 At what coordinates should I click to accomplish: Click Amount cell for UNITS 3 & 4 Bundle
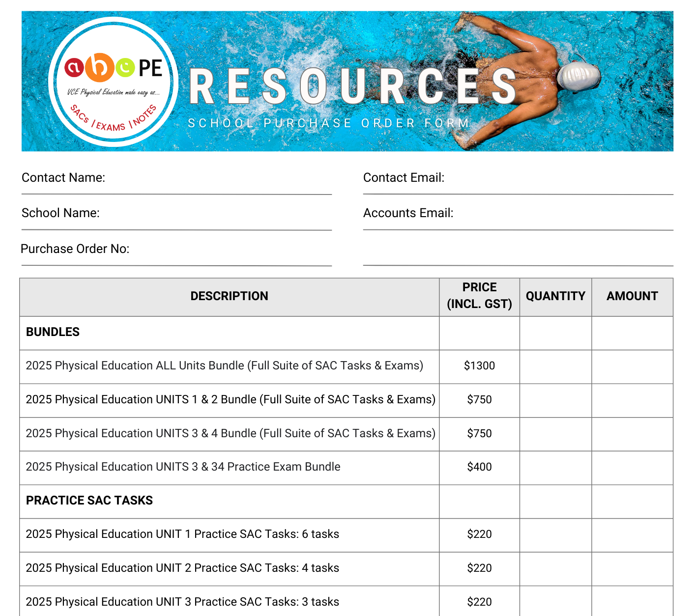tap(632, 434)
